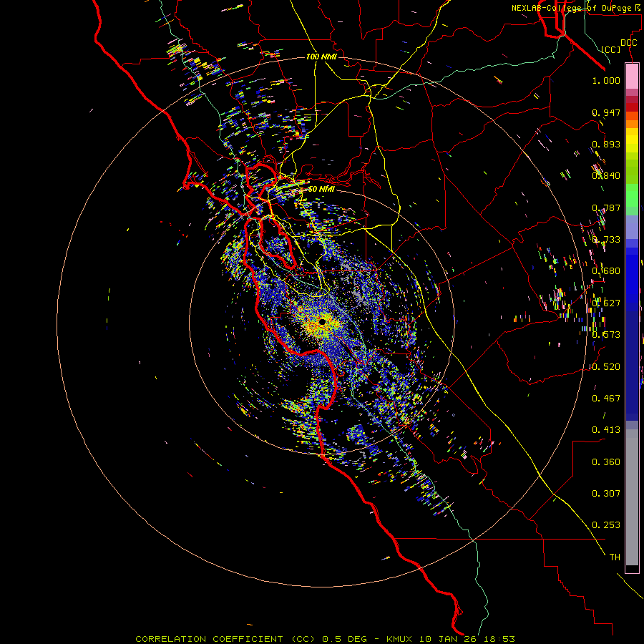Select the 0.573 color scale value
This screenshot has width=644, height=644.
click(606, 334)
